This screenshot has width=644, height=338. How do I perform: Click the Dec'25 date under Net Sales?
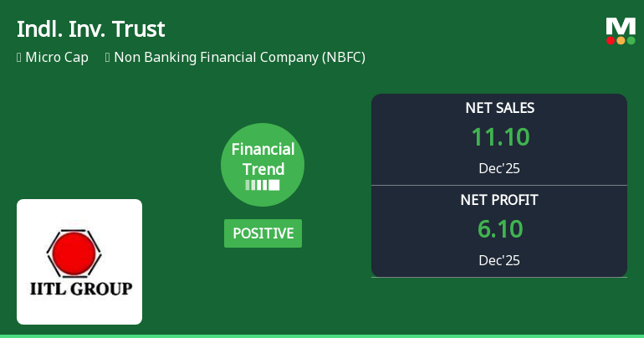499,168
